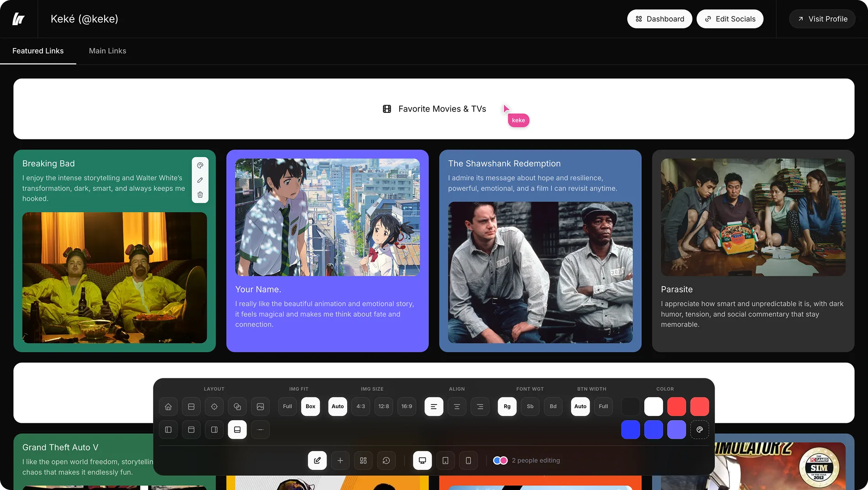Switch to Featured Links tab
Screen dimensions: 868x490
[38, 51]
